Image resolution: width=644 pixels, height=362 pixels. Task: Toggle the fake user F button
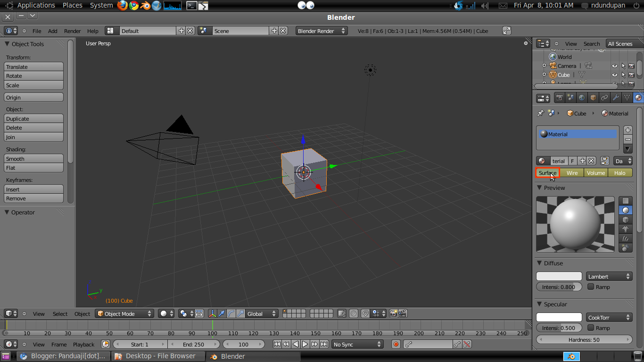pyautogui.click(x=572, y=161)
